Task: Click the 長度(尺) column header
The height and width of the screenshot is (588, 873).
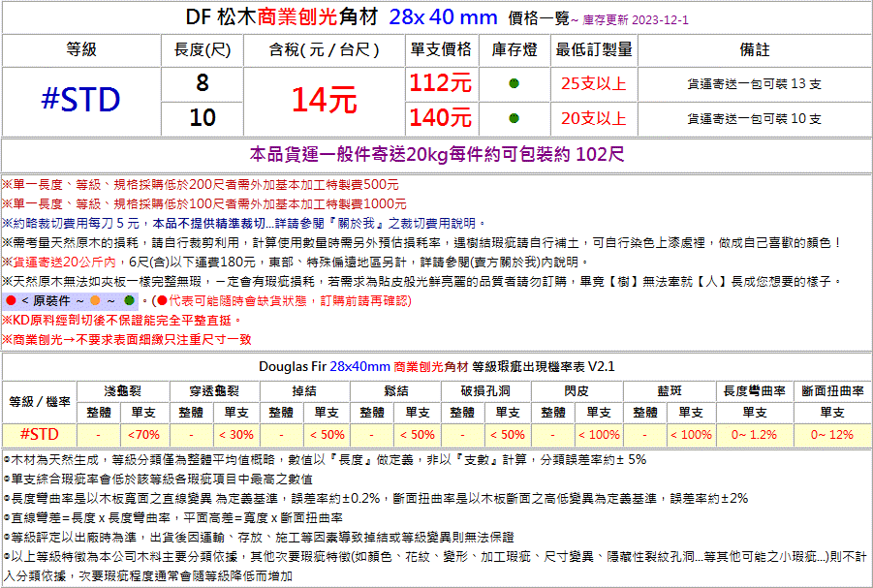Action: [x=203, y=50]
